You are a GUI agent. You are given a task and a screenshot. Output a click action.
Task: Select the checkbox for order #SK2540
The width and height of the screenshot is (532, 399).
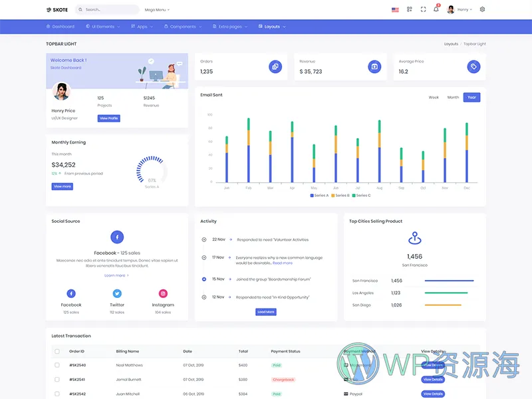57,365
